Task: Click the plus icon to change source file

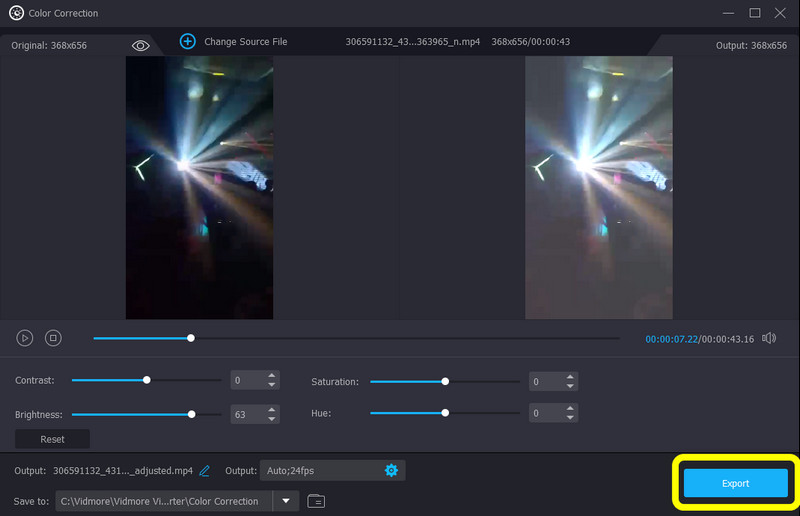Action: [x=187, y=41]
